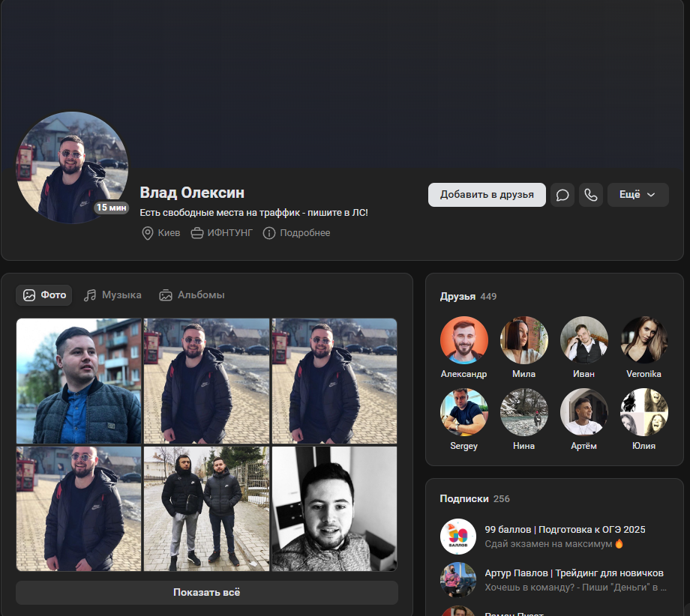Click the name Veronika under avatar
Image resolution: width=690 pixels, height=616 pixels.
pyautogui.click(x=643, y=374)
